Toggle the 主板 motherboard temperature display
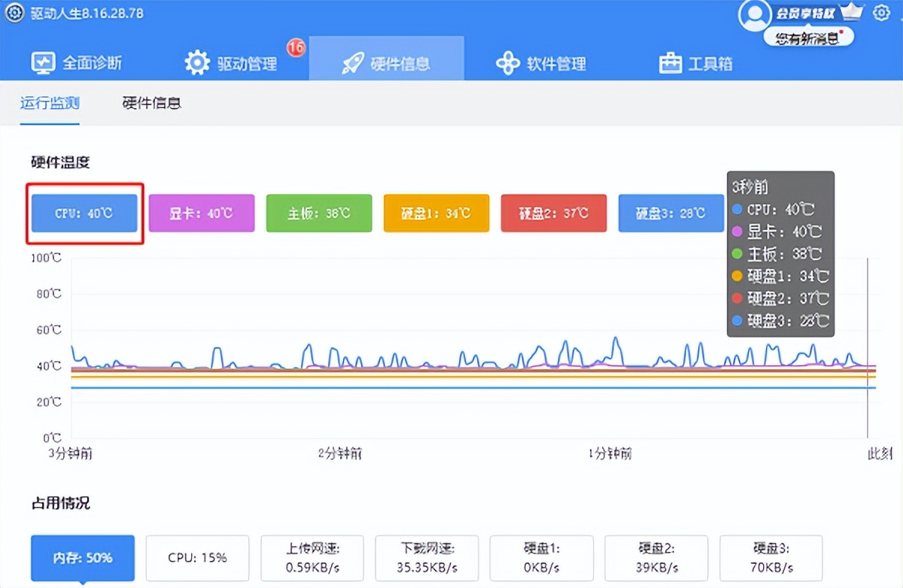The height and width of the screenshot is (588, 903). [319, 213]
